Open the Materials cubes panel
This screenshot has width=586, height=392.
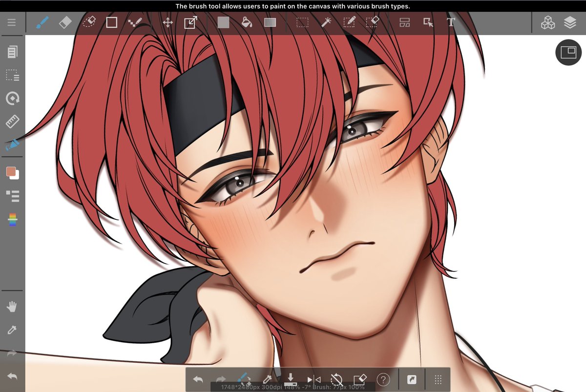pyautogui.click(x=548, y=22)
